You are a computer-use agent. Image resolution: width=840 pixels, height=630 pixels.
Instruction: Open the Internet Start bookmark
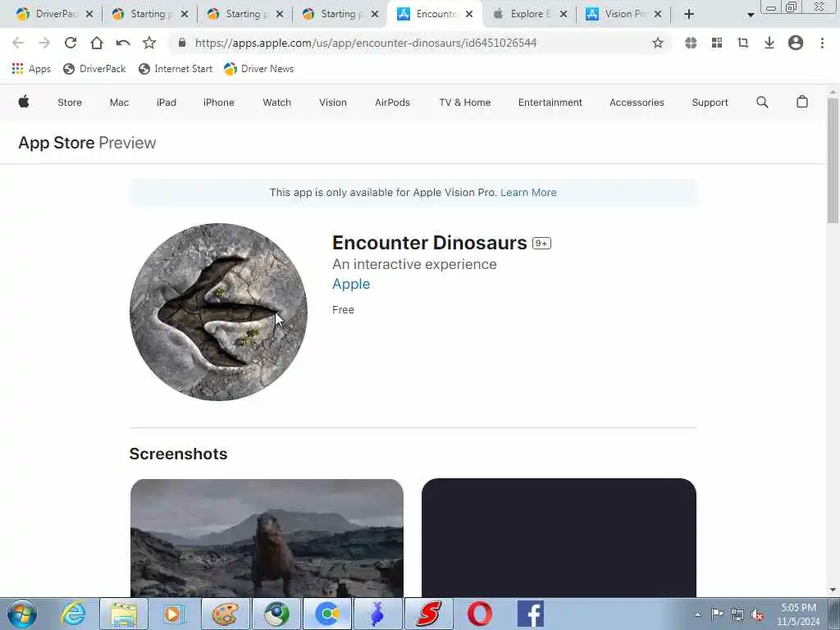click(x=176, y=69)
